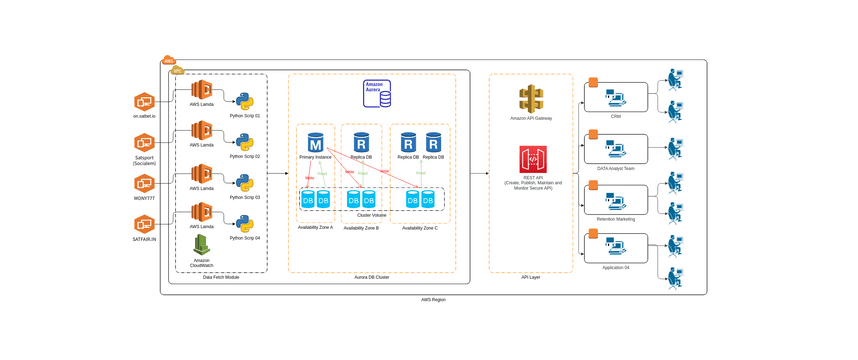
Task: Click the orange square on Application 04 box
Action: [x=592, y=234]
